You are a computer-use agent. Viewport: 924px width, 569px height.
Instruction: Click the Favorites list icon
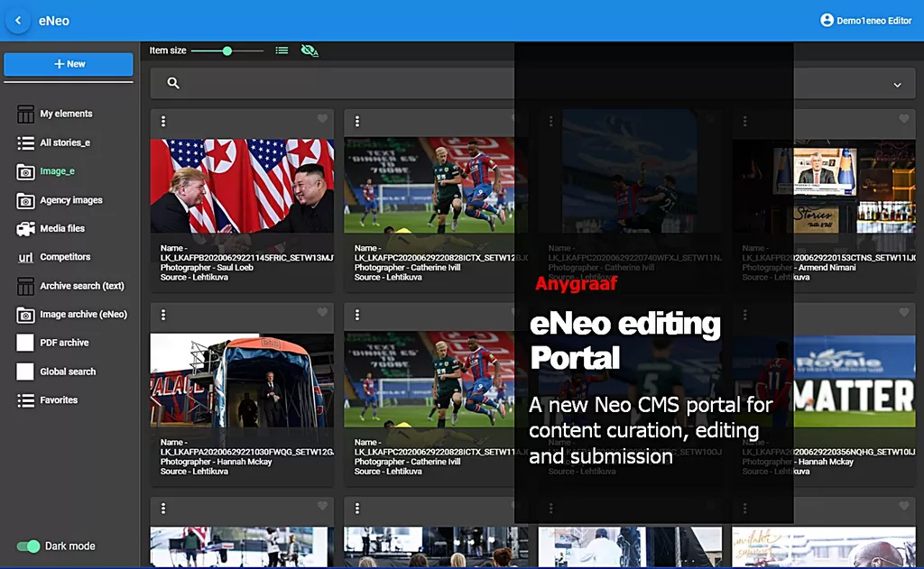(x=25, y=400)
